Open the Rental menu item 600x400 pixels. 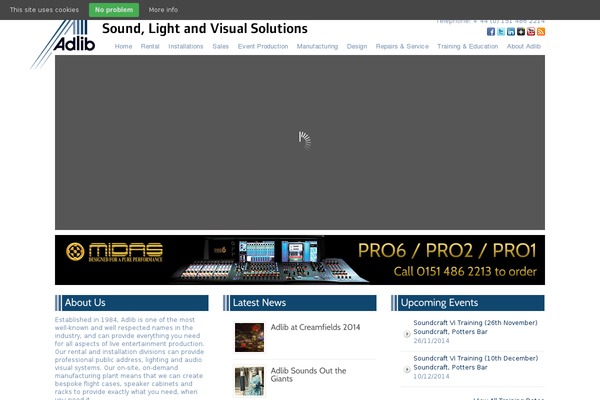(150, 46)
